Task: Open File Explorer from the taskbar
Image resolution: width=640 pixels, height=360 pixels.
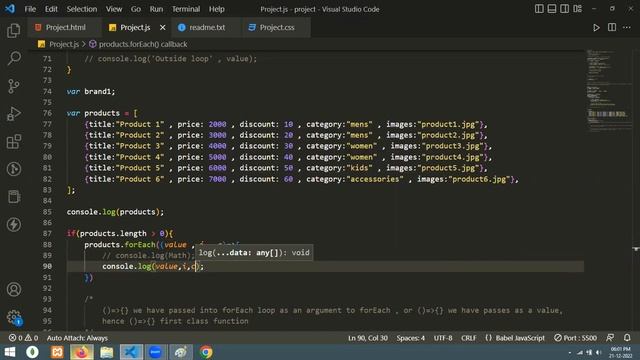Action: click(x=107, y=352)
